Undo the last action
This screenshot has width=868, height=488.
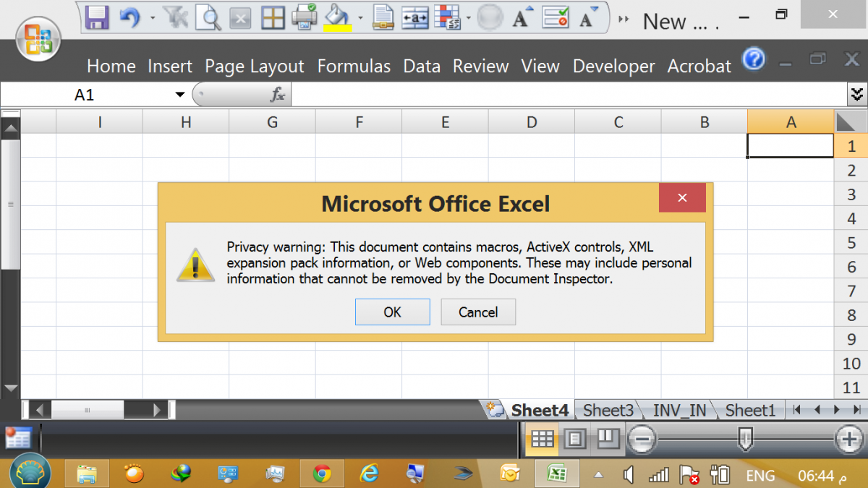point(129,17)
